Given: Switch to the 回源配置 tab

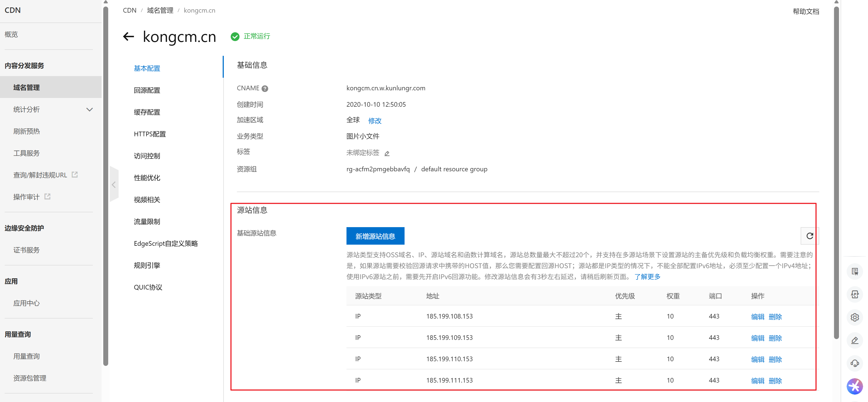Looking at the screenshot, I should 147,90.
